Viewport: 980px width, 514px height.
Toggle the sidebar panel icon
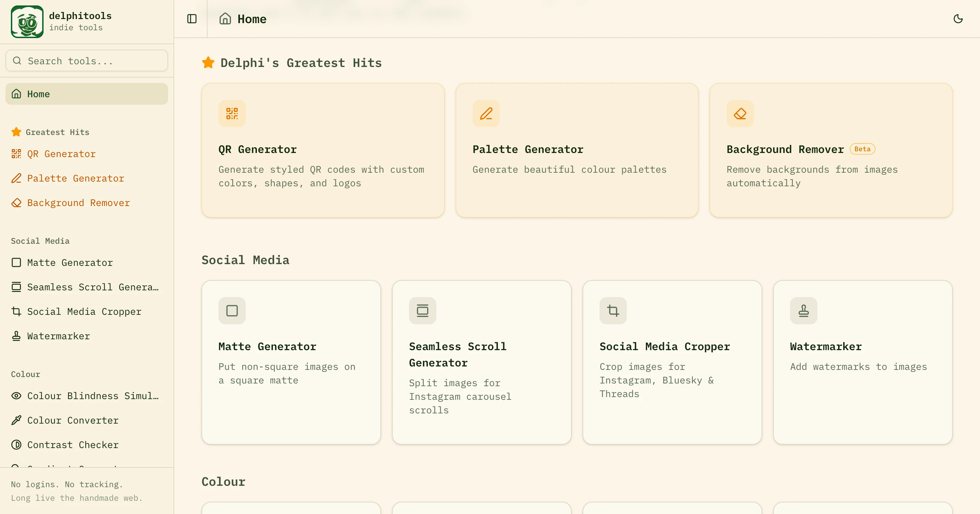[192, 19]
